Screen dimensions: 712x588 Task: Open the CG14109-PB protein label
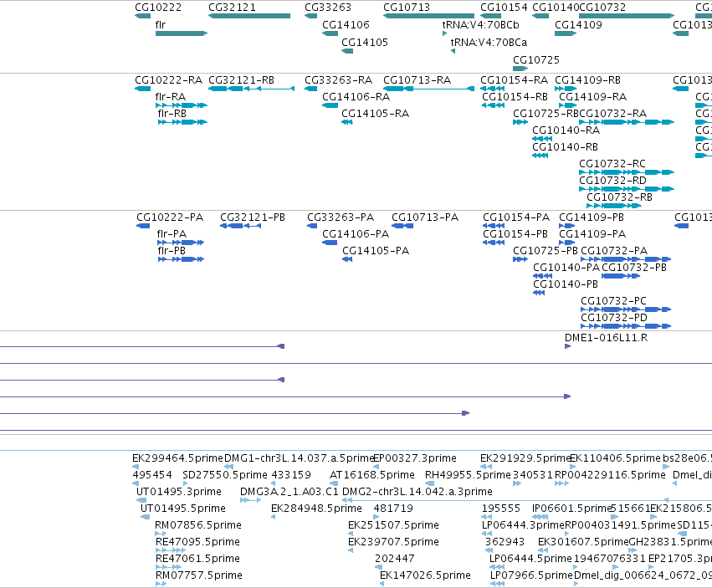point(592,217)
